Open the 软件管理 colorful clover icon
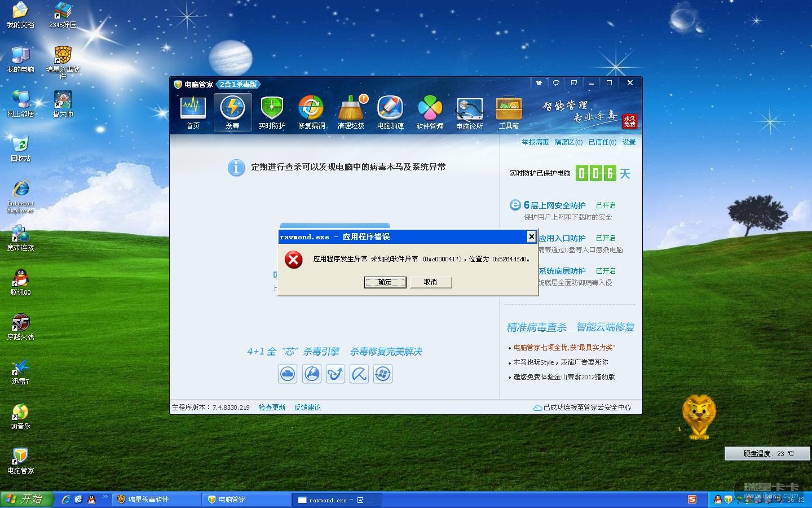 (x=430, y=112)
